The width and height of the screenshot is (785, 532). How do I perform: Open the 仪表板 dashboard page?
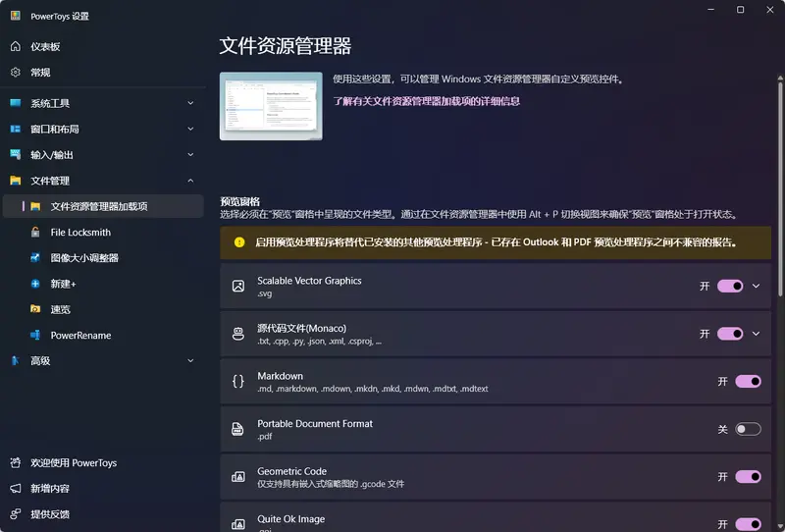[x=103, y=46]
